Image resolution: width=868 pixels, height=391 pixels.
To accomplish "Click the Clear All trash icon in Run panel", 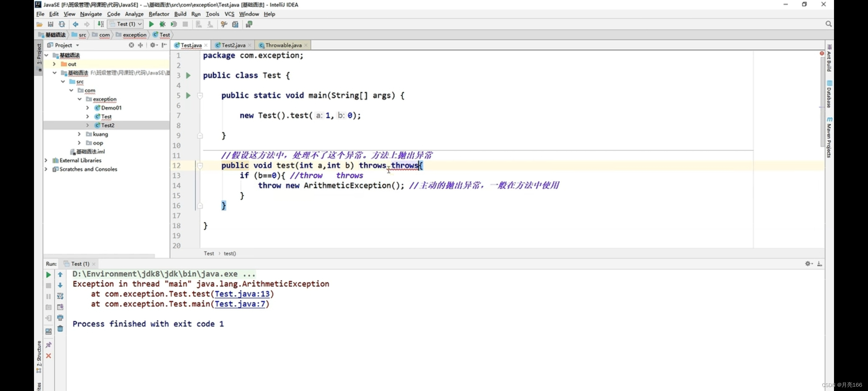I will (x=60, y=329).
